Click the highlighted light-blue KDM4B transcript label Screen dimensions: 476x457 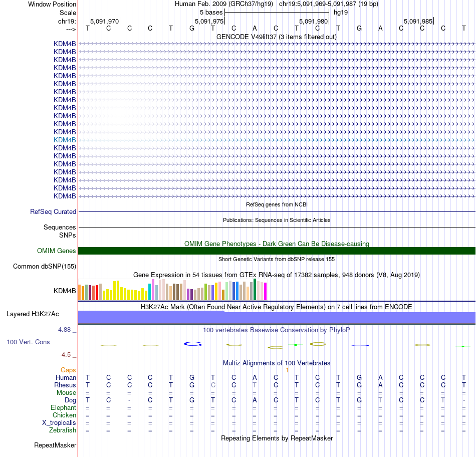pyautogui.click(x=65, y=140)
